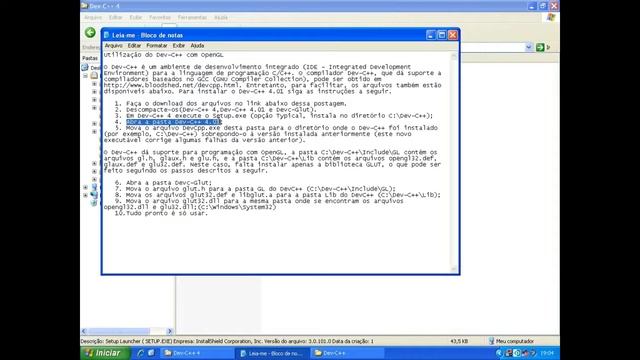640x360 pixels.
Task: Click the Notepad document icon in title bar
Action: (x=107, y=35)
